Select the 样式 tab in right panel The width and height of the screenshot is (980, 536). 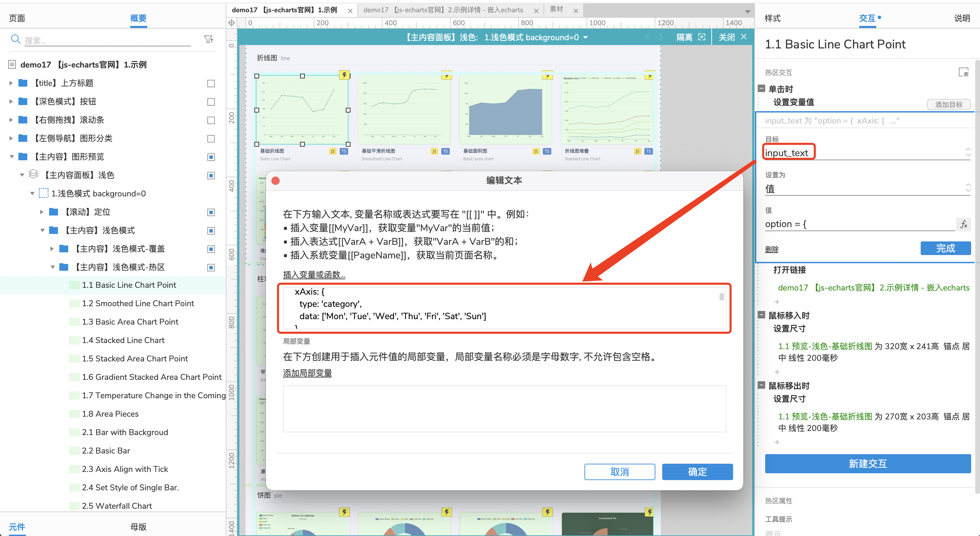coord(773,18)
